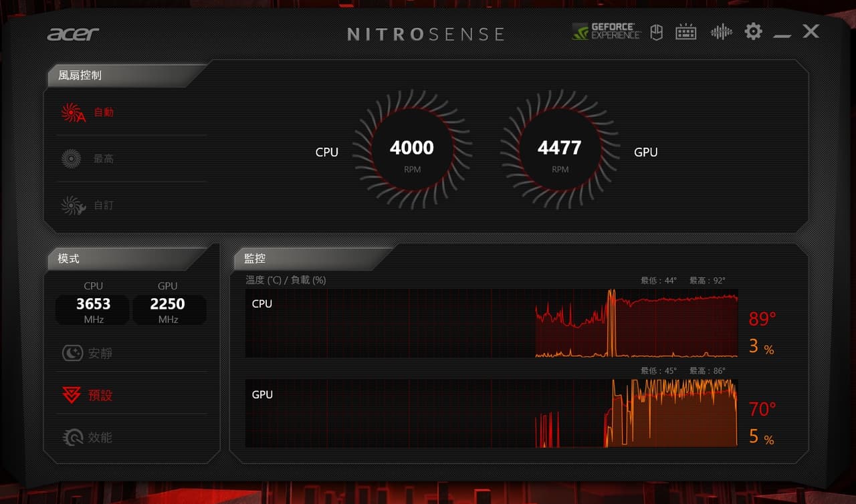Open the NitroSense settings gear
This screenshot has width=856, height=504.
(753, 31)
